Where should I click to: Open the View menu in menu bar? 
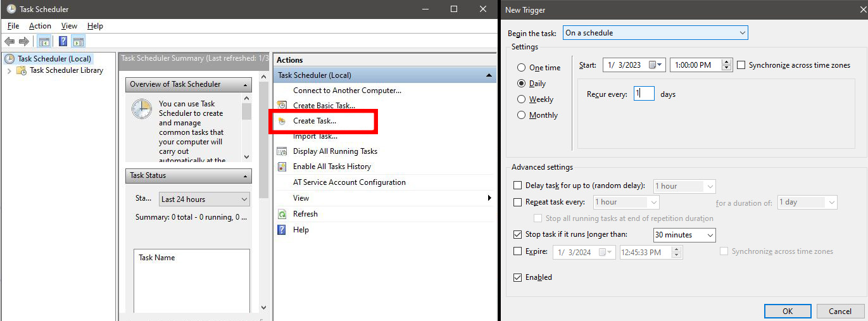[69, 26]
